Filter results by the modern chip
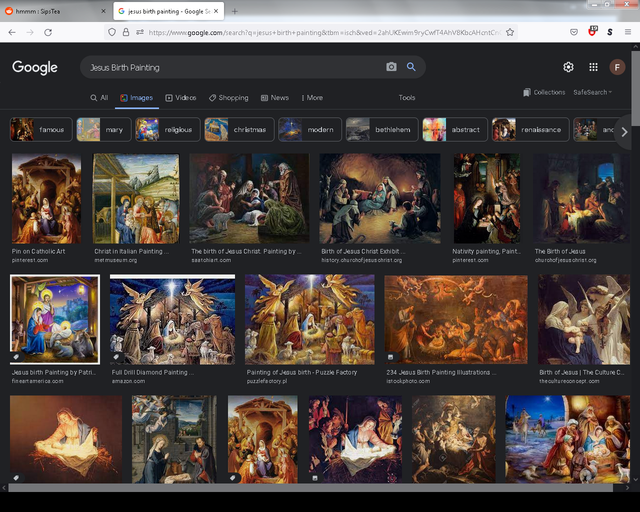Image resolution: width=640 pixels, height=512 pixels. point(310,129)
